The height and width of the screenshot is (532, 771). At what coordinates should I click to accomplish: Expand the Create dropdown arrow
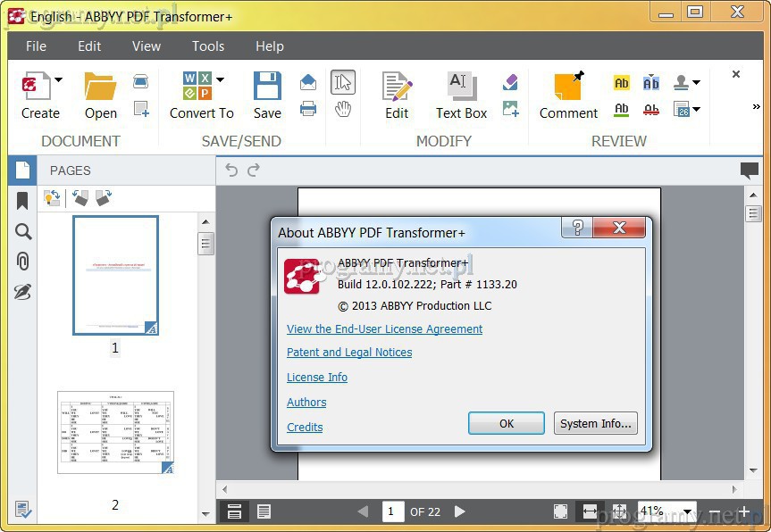tap(59, 80)
